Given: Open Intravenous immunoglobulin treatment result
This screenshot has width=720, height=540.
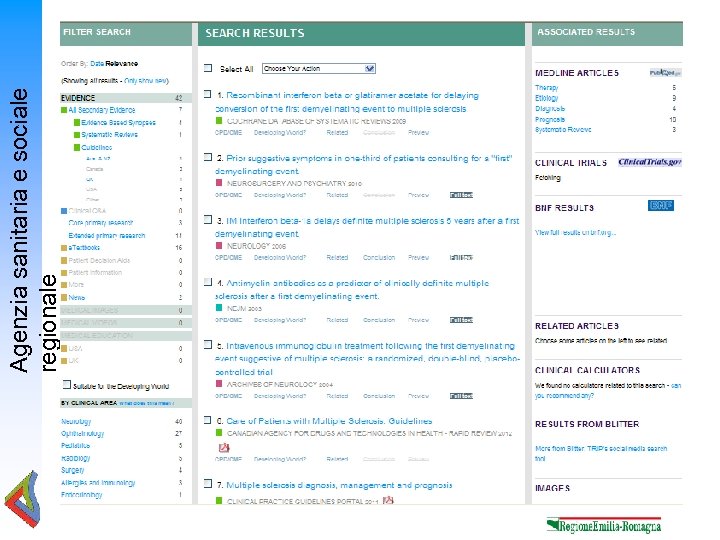Looking at the screenshot, I should point(367,359).
